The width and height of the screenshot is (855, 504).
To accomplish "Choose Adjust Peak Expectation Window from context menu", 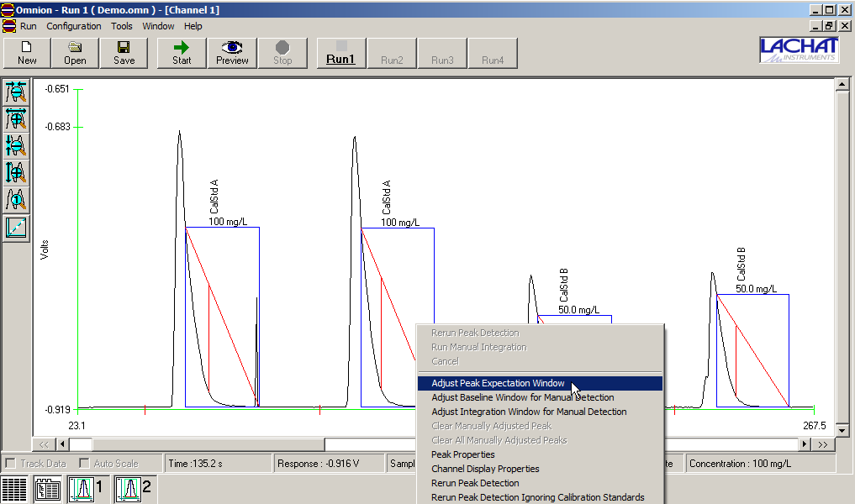I will [499, 383].
